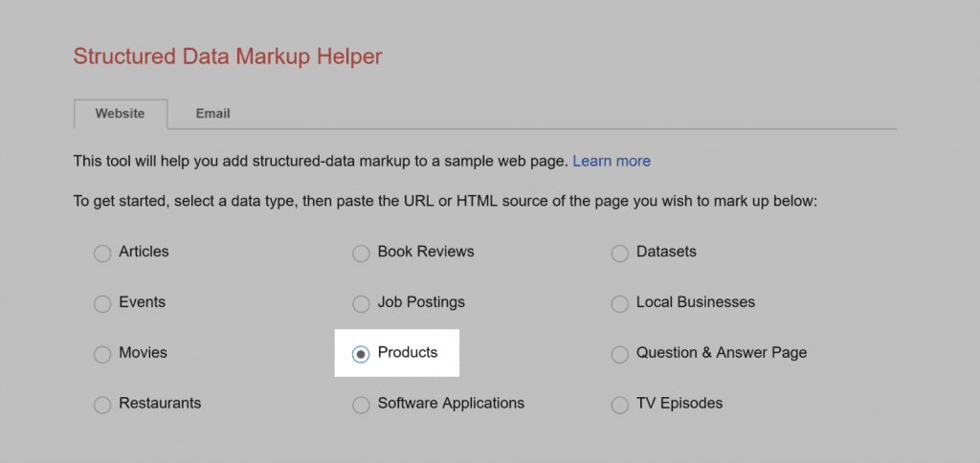Viewport: 980px width, 463px height.
Task: Select the Movies radio option
Action: point(102,355)
